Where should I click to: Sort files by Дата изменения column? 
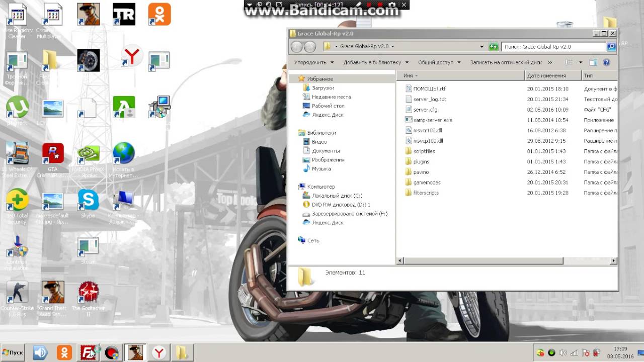(x=553, y=75)
